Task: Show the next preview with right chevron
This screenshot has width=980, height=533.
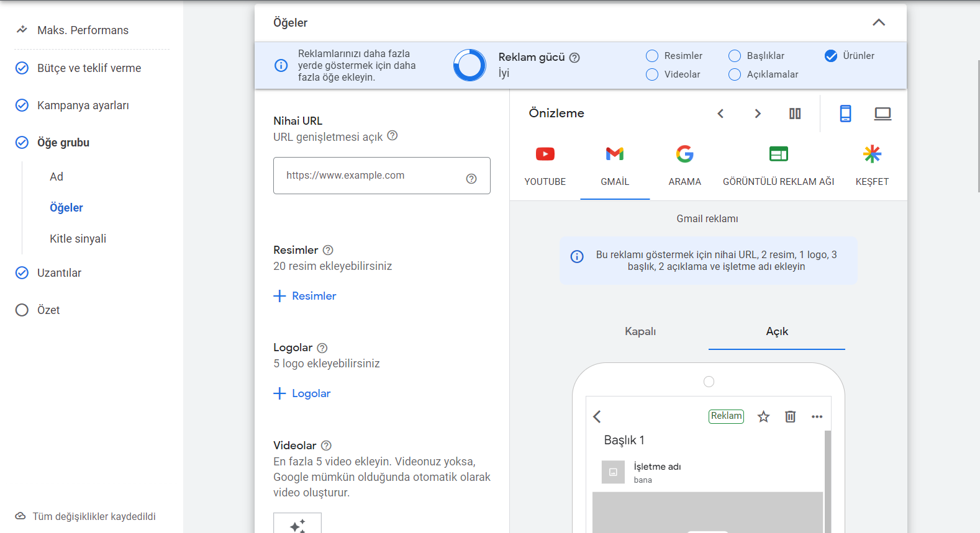Action: (x=758, y=114)
